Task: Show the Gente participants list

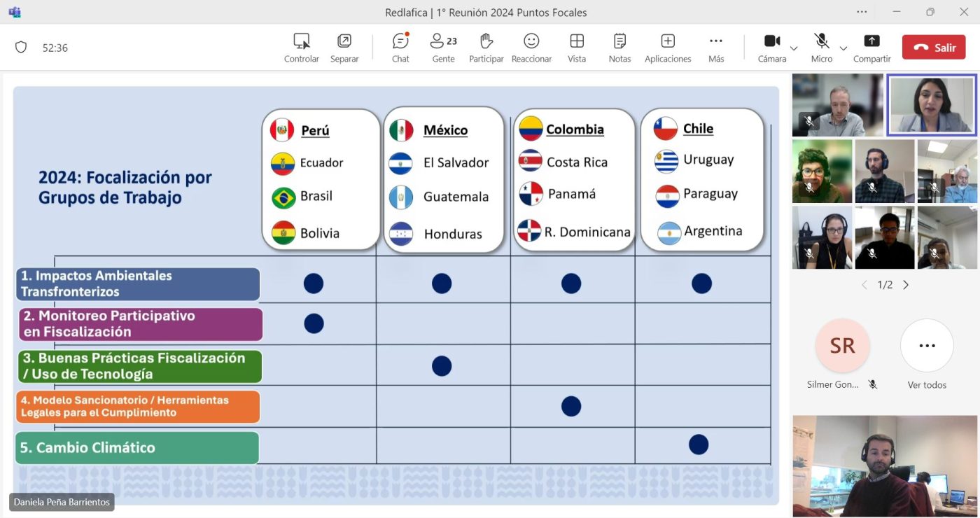Action: 443,48
